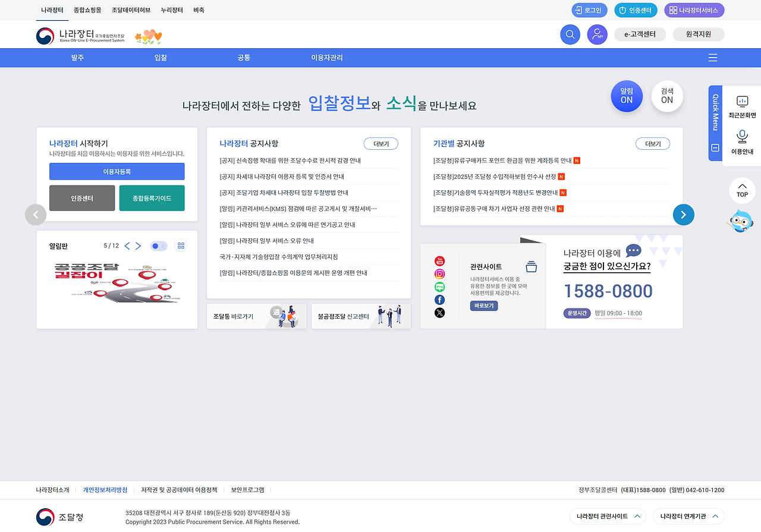761x532 pixels.
Task: Open 나라장터소개 footer link
Action: click(x=52, y=490)
